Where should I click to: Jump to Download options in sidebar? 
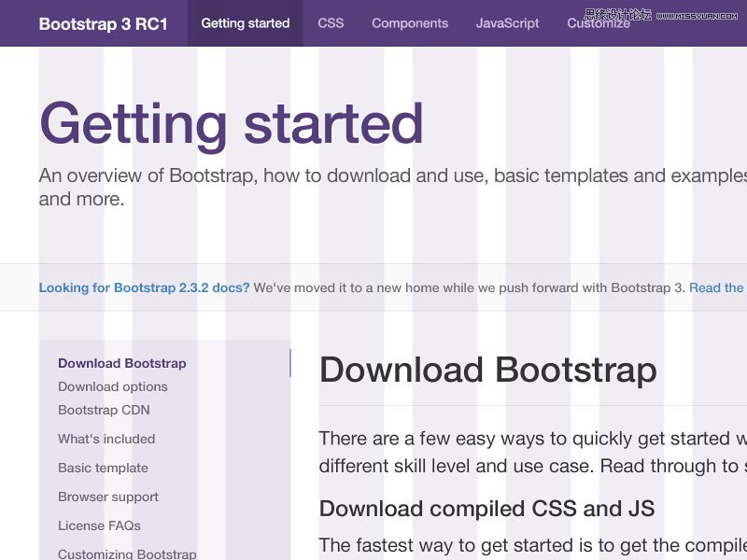(112, 386)
